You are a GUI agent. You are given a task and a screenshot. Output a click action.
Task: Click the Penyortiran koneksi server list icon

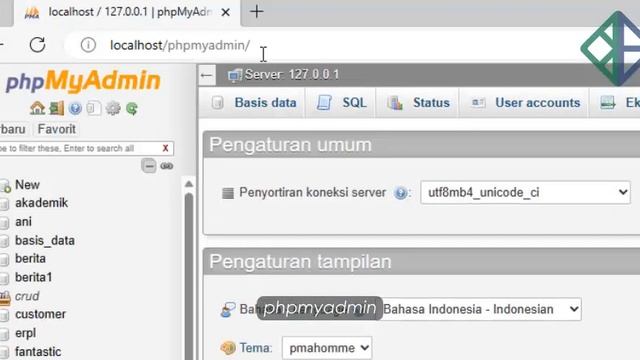[x=228, y=193]
